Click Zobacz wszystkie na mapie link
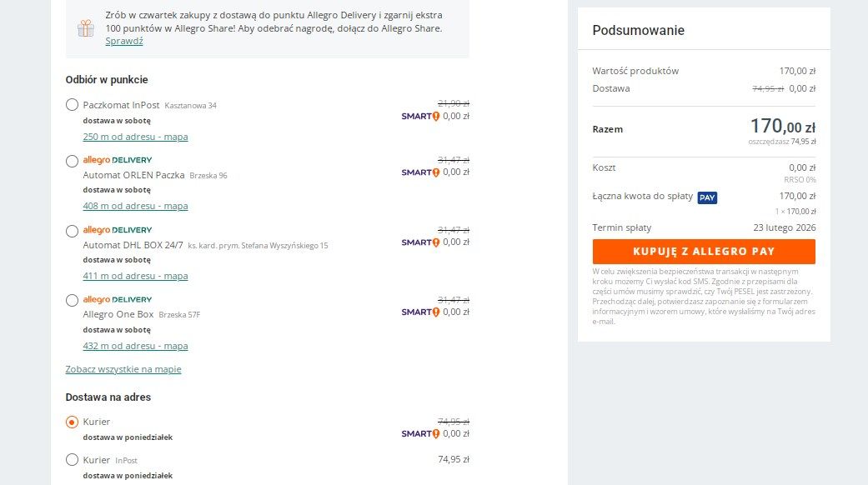 point(123,369)
